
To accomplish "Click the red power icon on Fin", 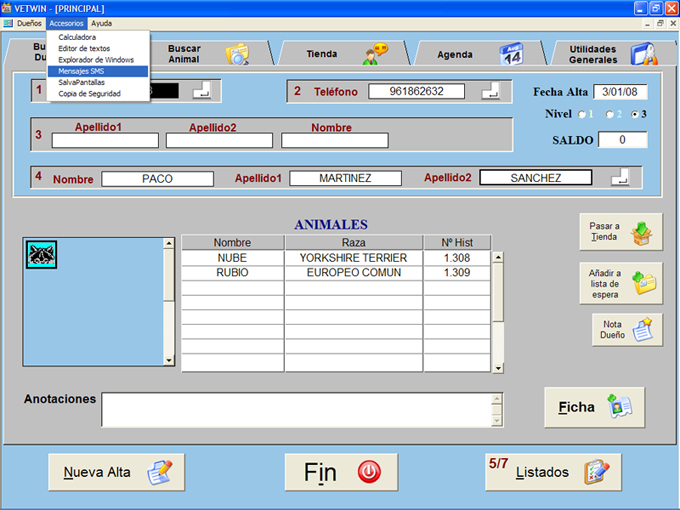I will 369,472.
